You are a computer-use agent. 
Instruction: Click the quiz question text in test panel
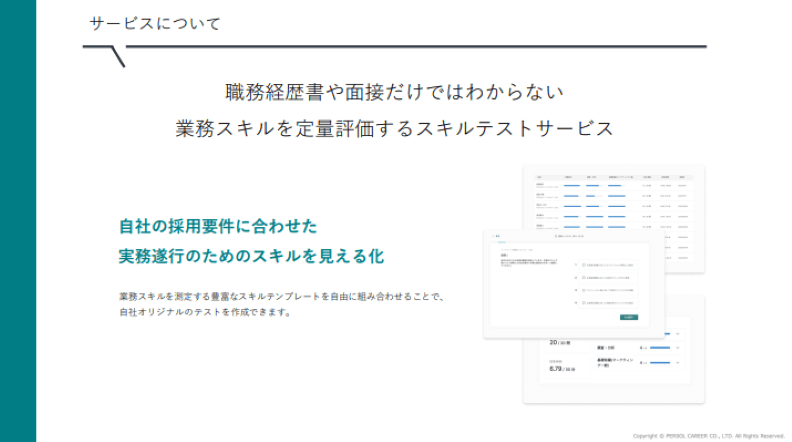click(528, 262)
